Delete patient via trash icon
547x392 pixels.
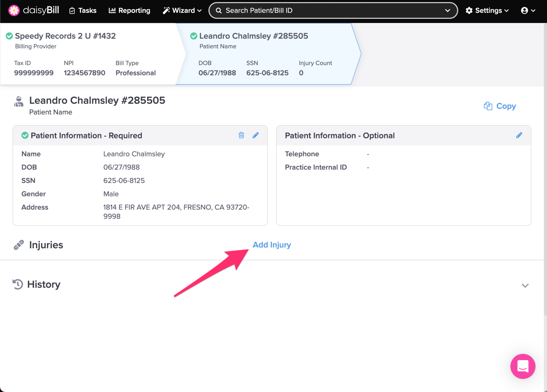click(241, 135)
